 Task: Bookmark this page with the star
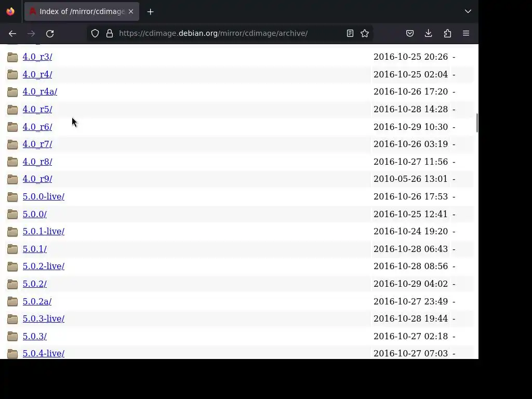click(x=365, y=33)
